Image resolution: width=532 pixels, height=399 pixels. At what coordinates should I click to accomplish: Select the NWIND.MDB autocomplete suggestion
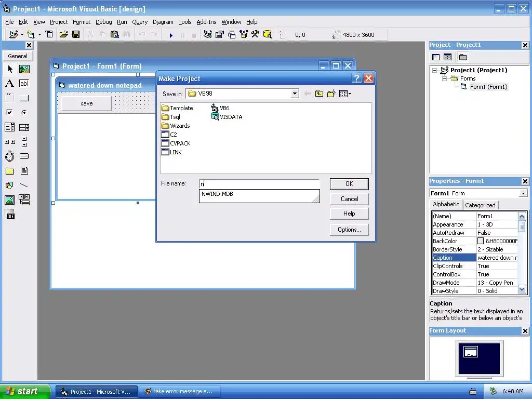pos(217,194)
